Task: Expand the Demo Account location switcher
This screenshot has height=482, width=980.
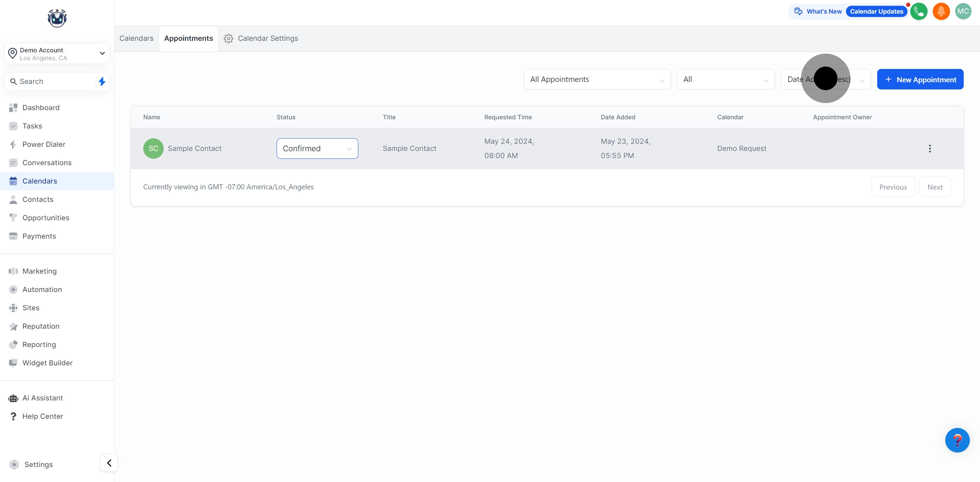Action: point(57,54)
